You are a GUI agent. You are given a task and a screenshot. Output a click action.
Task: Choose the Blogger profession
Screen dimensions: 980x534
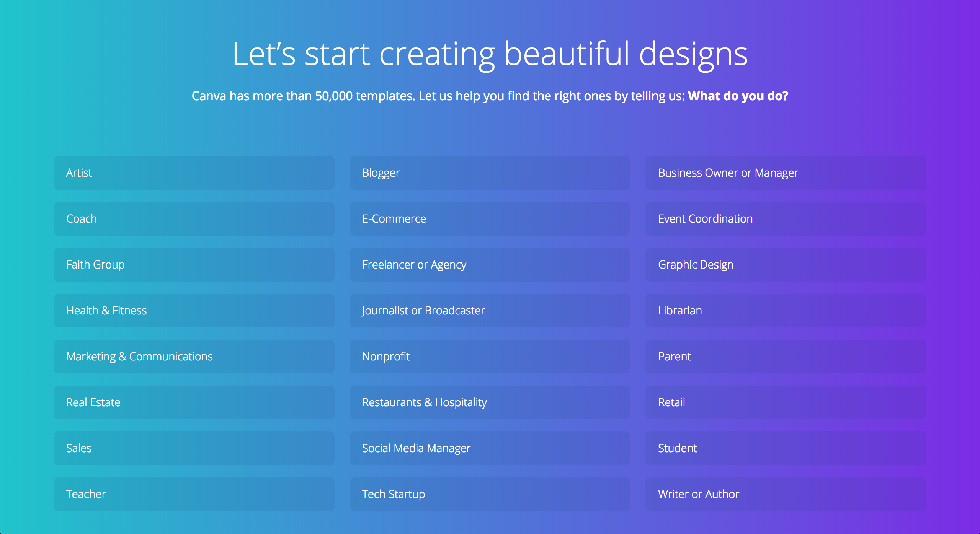tap(490, 173)
